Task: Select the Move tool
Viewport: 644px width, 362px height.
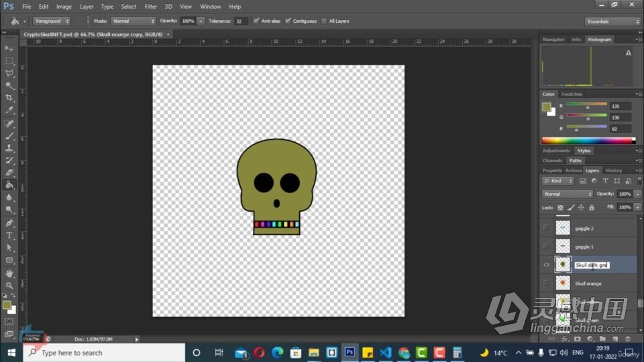Action: tap(9, 48)
